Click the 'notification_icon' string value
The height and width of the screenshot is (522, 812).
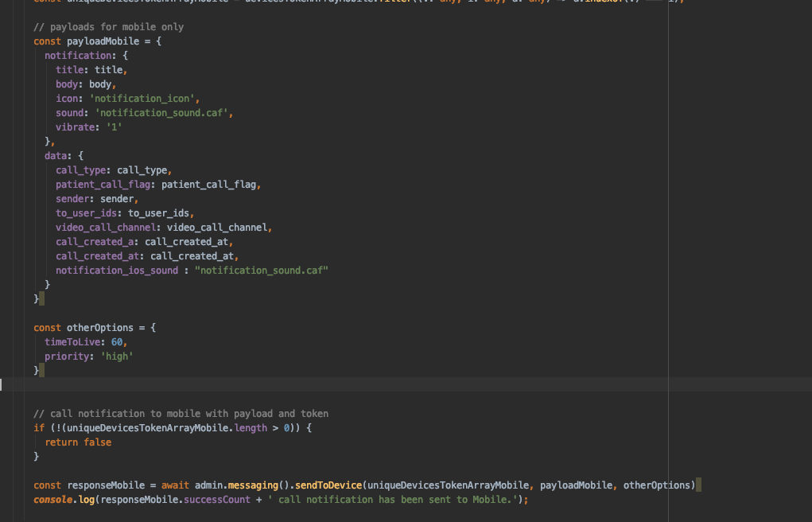142,99
